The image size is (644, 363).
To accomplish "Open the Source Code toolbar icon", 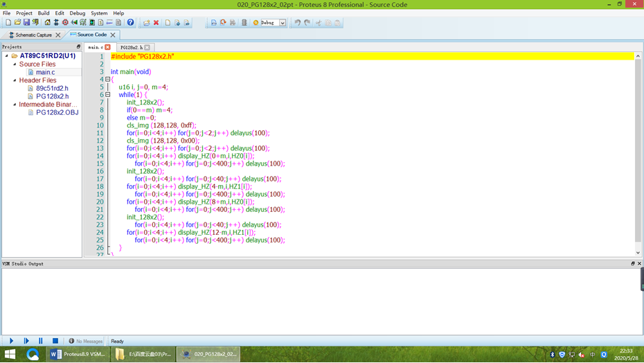I will coord(109,23).
